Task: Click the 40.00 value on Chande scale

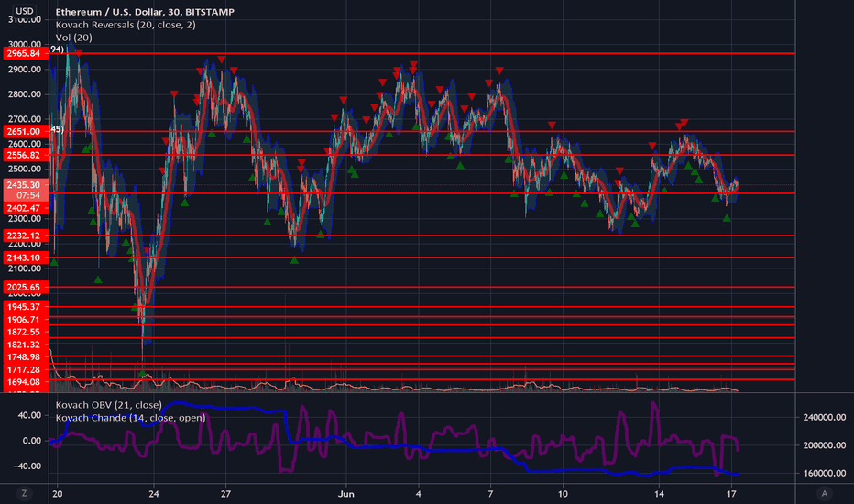Action: (29, 415)
